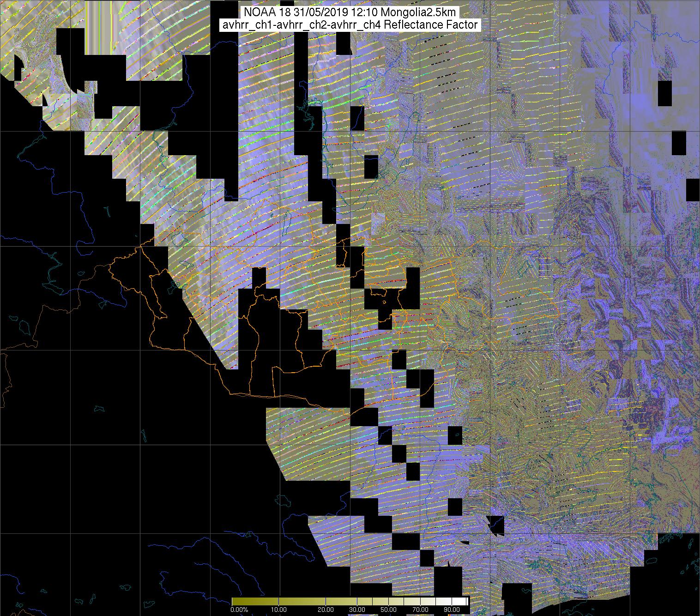Click the "NOAA 18 31/05/2019 12:10 Mongolia2.5km" title
Screen dimensions: 700x616
click(350, 12)
